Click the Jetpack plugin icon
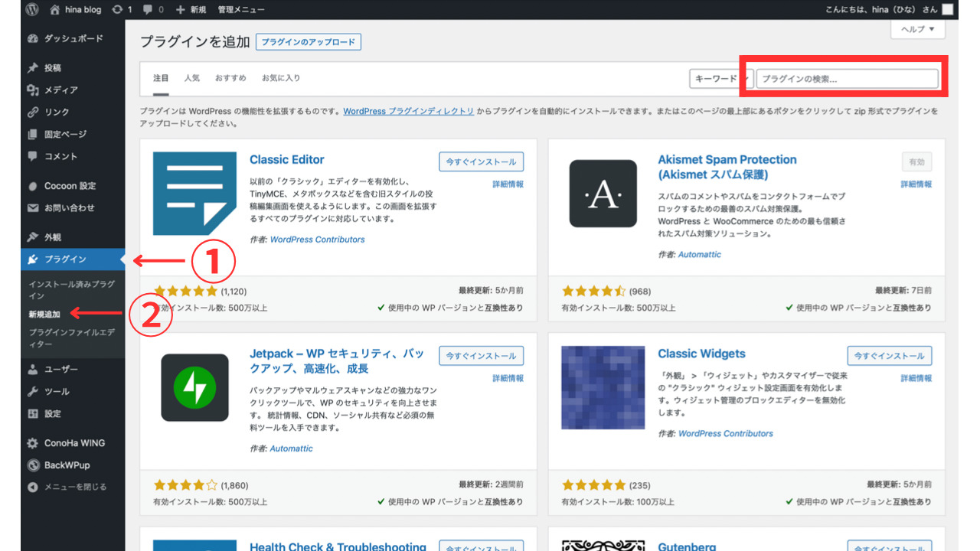980x551 pixels. tap(194, 387)
